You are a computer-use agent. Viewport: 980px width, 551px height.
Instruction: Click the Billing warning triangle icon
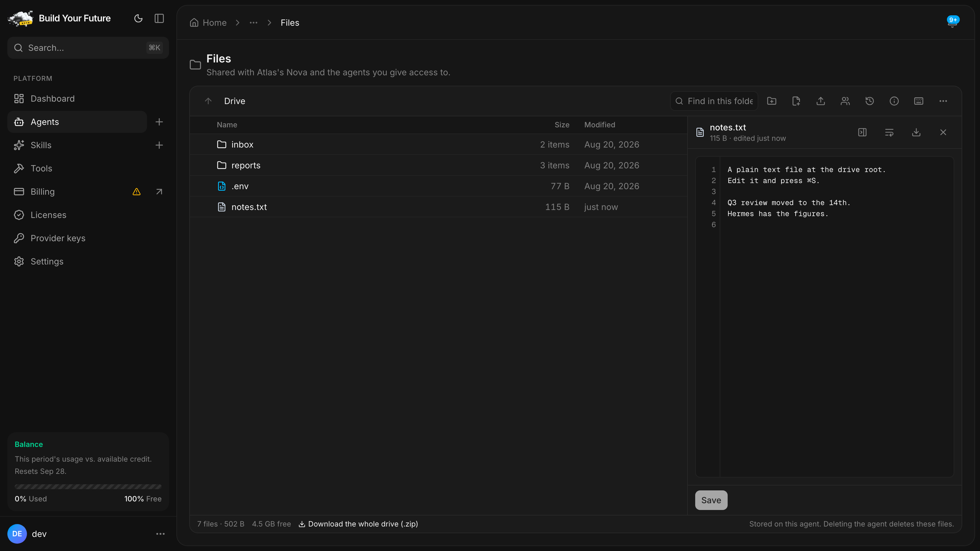click(137, 192)
